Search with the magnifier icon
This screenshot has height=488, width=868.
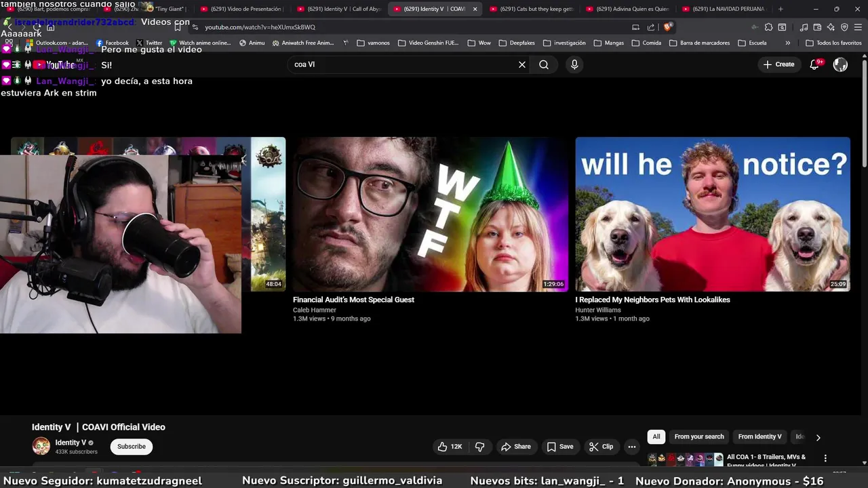pos(544,64)
